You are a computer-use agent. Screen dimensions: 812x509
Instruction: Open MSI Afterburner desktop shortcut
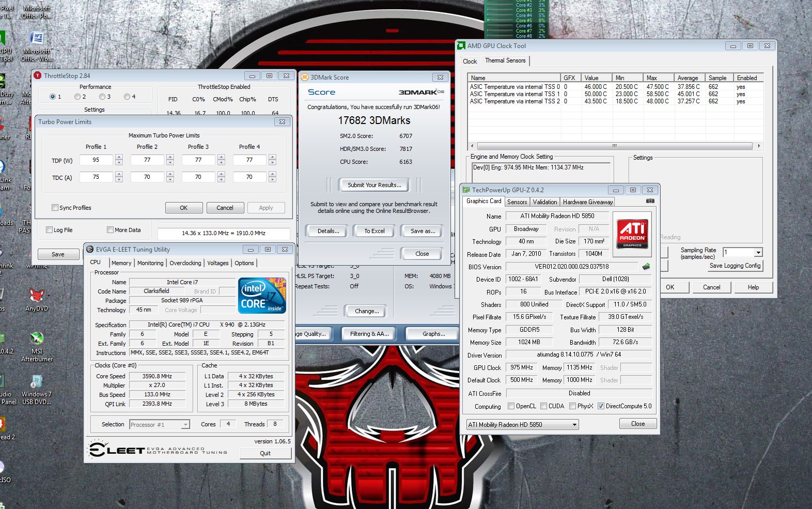click(x=37, y=340)
